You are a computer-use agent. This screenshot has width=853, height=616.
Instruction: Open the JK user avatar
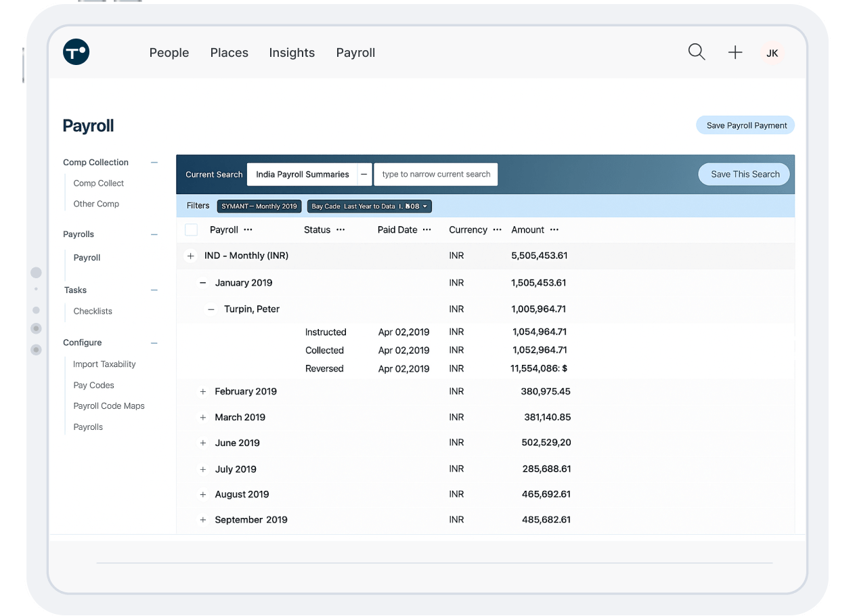[772, 53]
